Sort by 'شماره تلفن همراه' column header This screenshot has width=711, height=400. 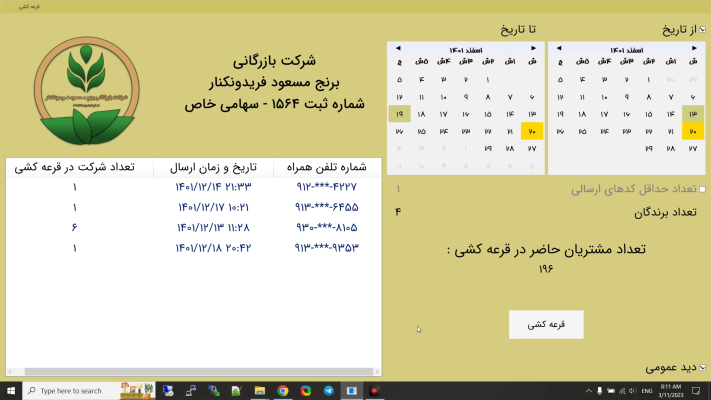point(327,167)
